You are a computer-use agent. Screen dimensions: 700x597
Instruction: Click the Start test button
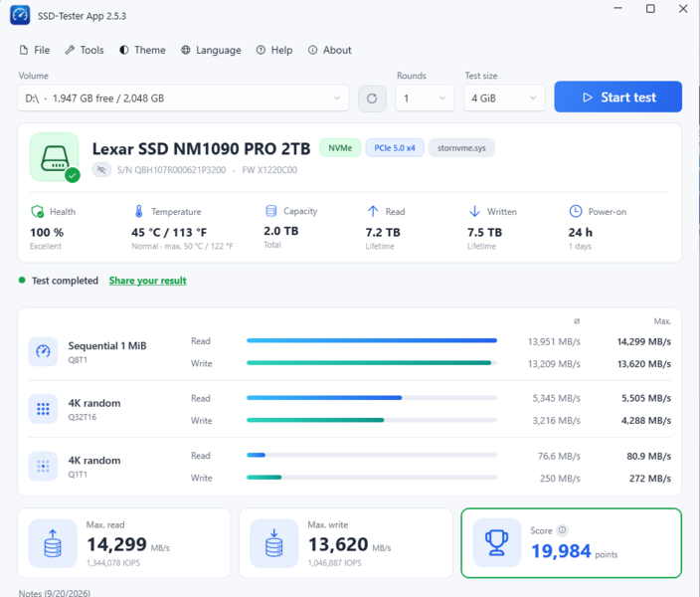(617, 97)
